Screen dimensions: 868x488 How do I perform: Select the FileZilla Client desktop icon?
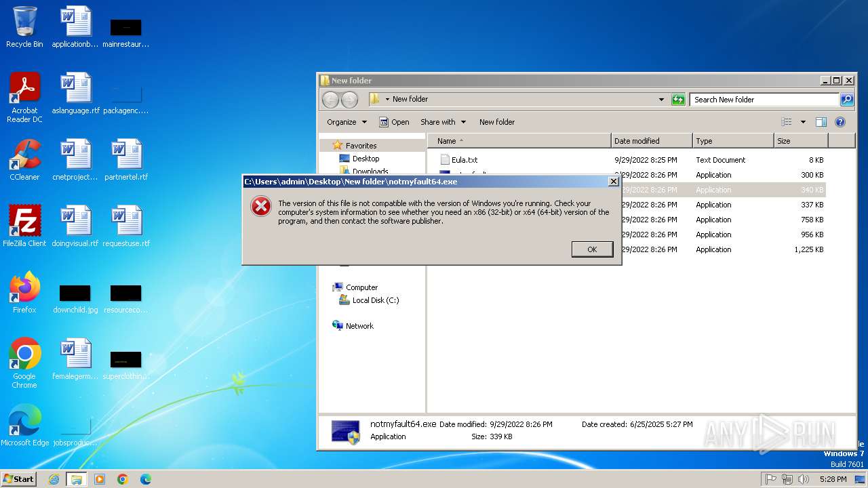24,226
